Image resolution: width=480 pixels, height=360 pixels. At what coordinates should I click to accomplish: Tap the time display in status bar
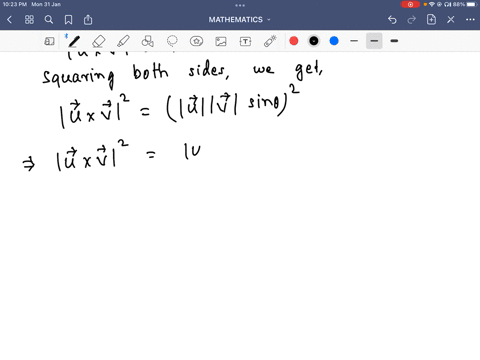15,4
